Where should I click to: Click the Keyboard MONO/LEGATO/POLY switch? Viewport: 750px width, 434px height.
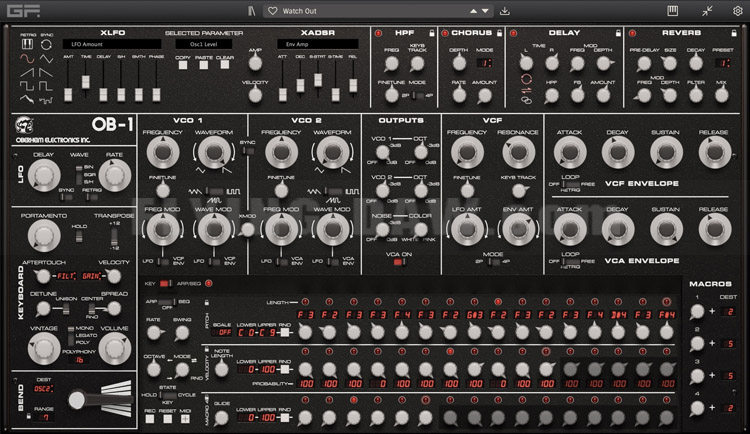pos(70,335)
